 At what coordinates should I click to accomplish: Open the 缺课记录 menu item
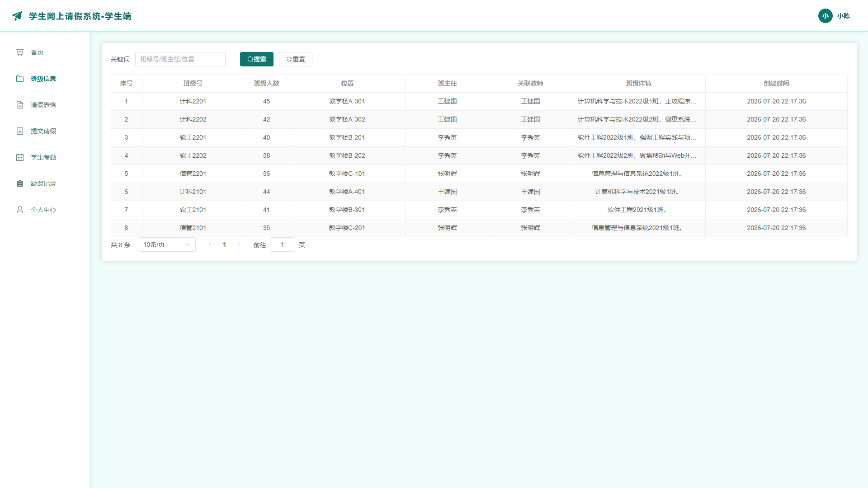click(45, 183)
